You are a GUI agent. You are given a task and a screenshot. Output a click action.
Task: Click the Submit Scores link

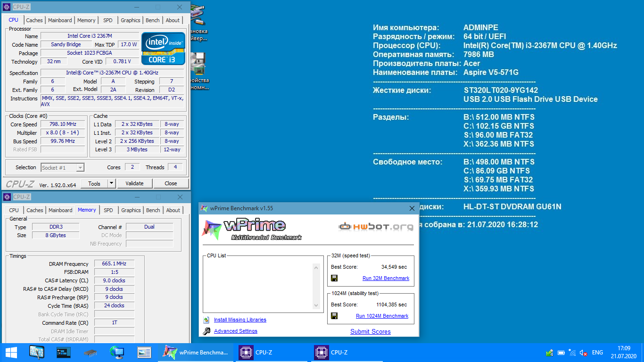(371, 331)
